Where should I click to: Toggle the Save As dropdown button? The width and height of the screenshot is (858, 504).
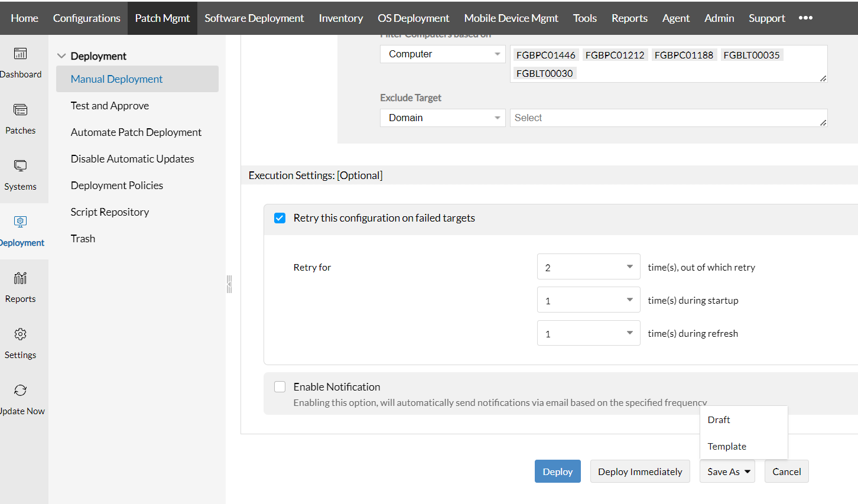pos(727,472)
